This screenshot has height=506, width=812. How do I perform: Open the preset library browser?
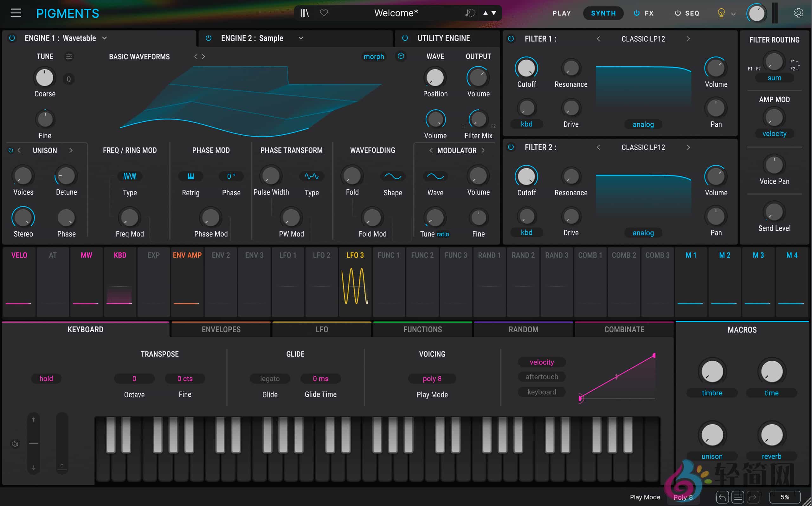point(304,13)
